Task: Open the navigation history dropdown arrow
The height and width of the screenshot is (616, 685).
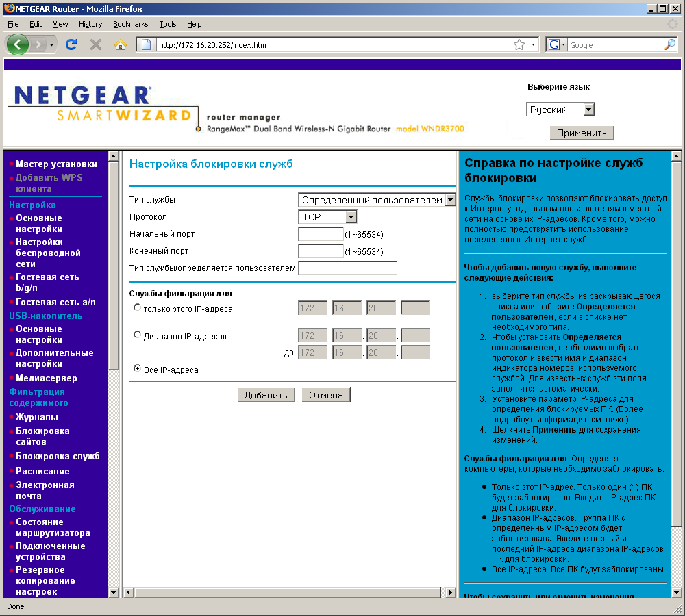Action: pyautogui.click(x=51, y=44)
